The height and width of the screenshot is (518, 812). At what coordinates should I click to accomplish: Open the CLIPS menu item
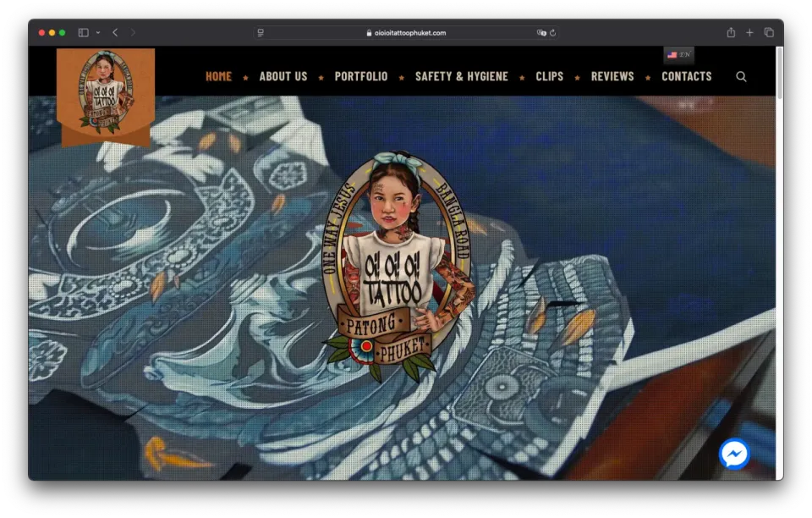(550, 77)
